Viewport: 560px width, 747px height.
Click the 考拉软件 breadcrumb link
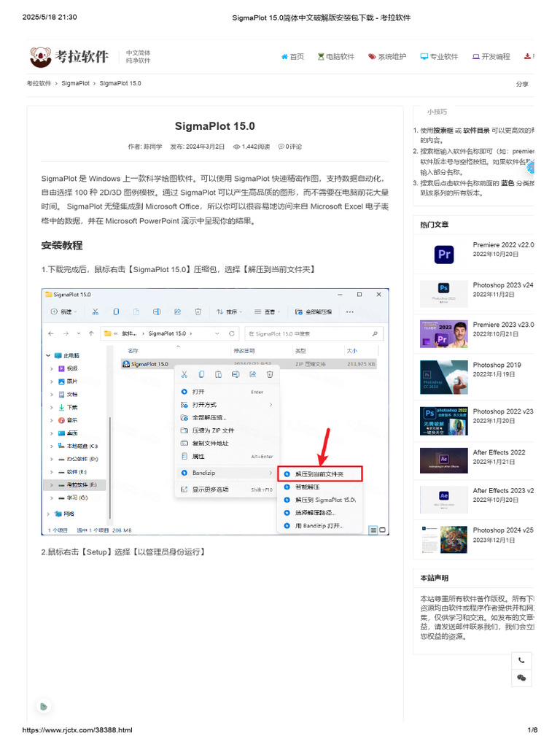pos(39,83)
